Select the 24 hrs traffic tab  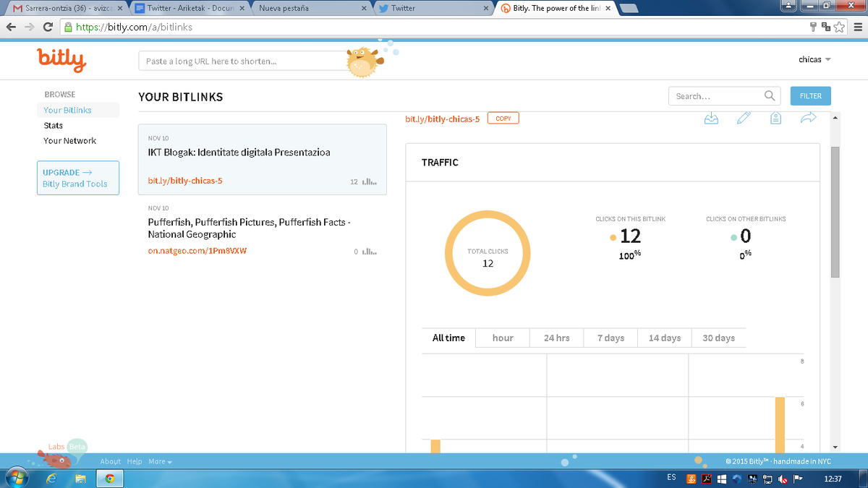557,338
